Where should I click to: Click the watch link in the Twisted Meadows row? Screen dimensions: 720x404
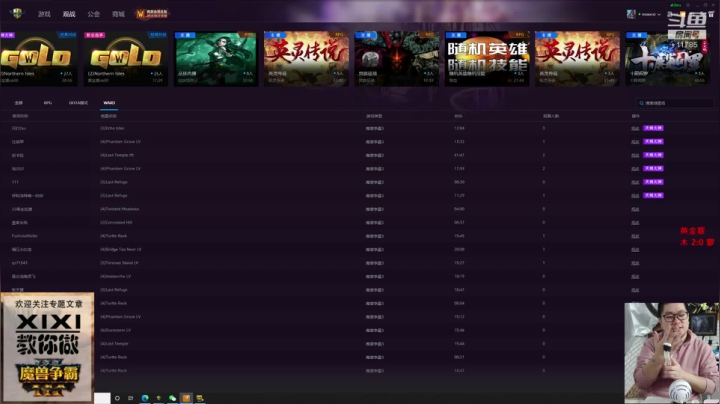coord(635,209)
